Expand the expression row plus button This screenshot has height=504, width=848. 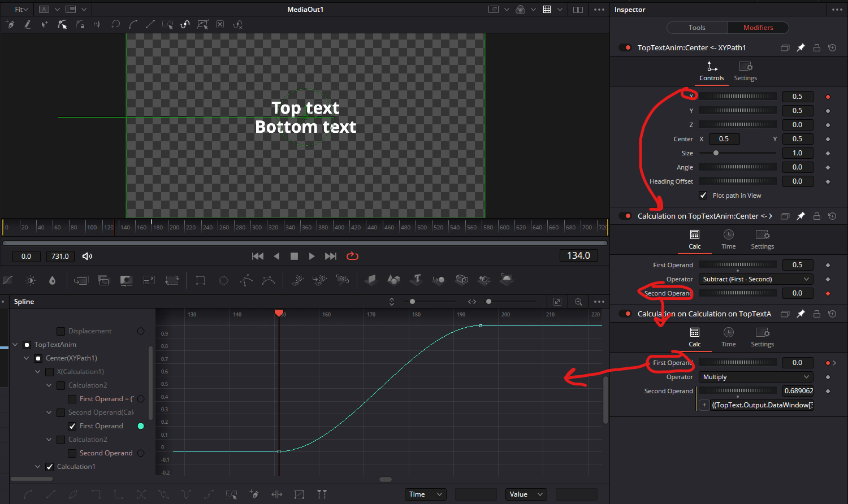tap(704, 405)
